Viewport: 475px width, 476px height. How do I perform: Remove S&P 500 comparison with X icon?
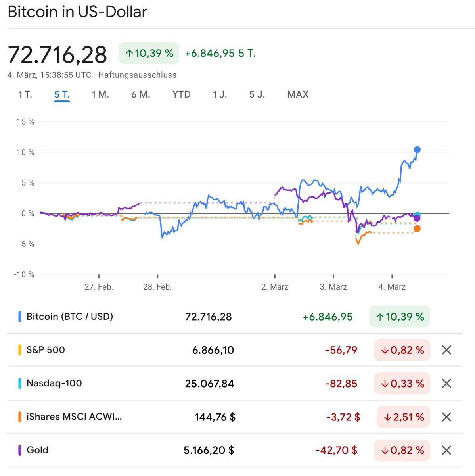(446, 350)
